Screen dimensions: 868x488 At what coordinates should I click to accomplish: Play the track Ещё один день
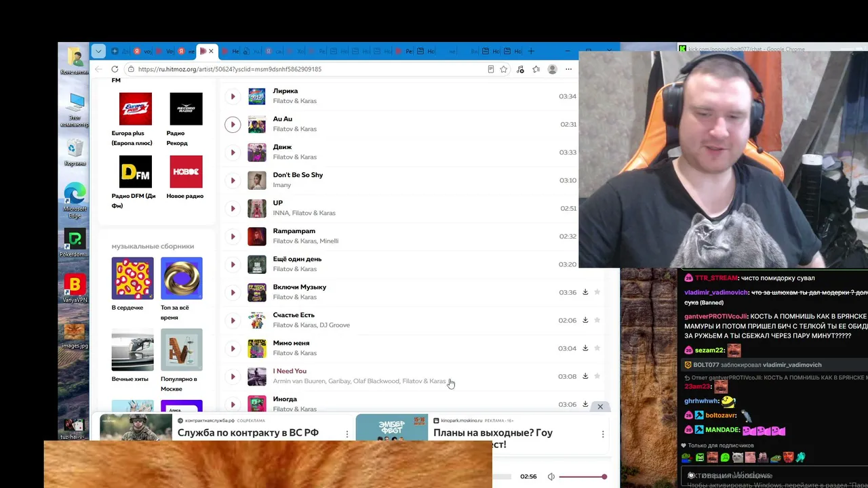coord(233,264)
